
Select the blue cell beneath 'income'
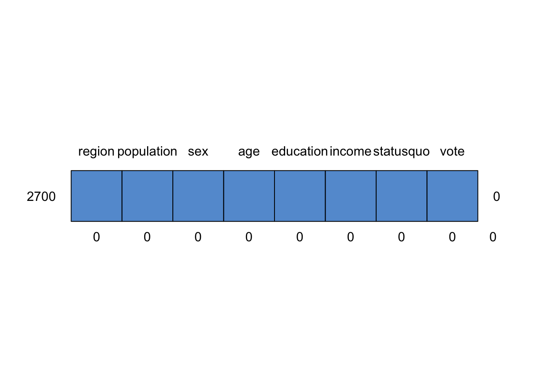[x=350, y=196]
